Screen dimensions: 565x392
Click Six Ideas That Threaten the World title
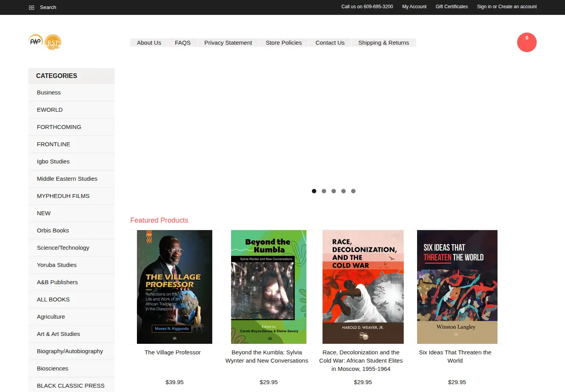click(455, 356)
